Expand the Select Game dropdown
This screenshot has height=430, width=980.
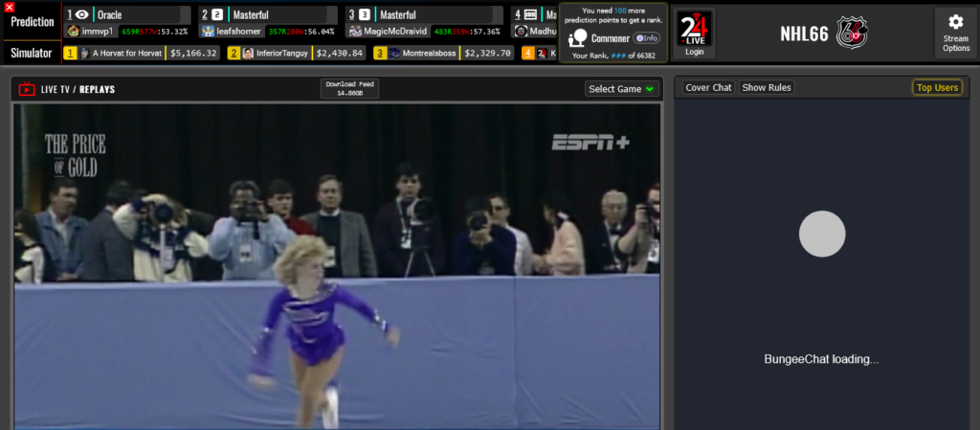(622, 89)
